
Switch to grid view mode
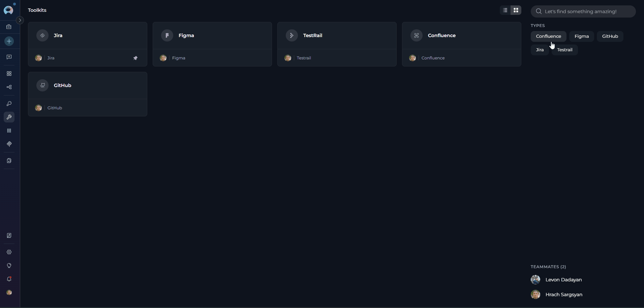click(517, 10)
